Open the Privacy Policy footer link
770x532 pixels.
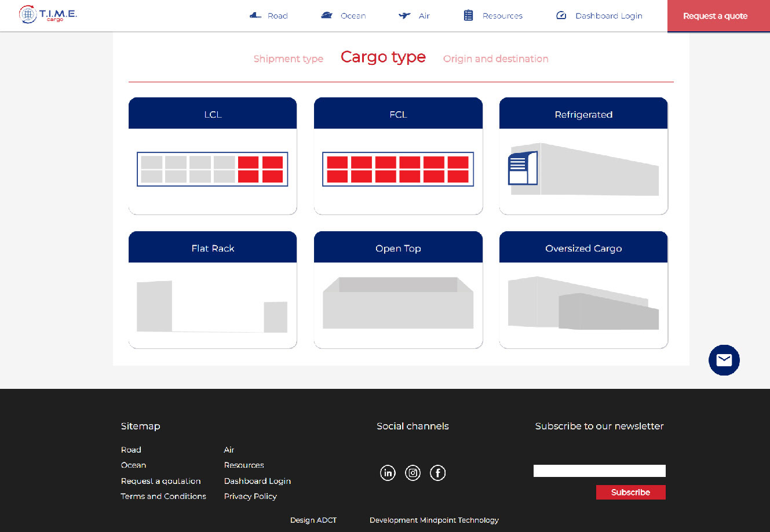[250, 496]
